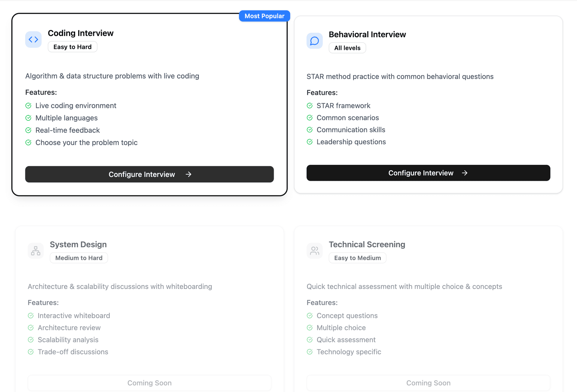Click Coming Soon under System Design
The height and width of the screenshot is (392, 577).
click(149, 383)
